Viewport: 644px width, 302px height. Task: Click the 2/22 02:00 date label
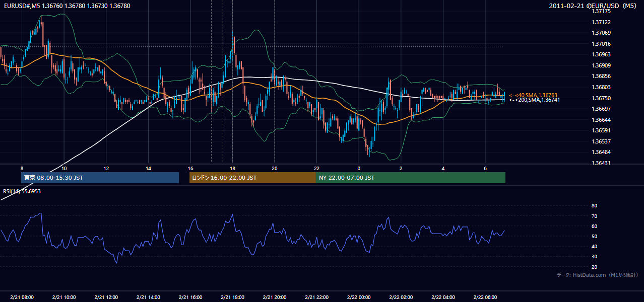(401, 297)
